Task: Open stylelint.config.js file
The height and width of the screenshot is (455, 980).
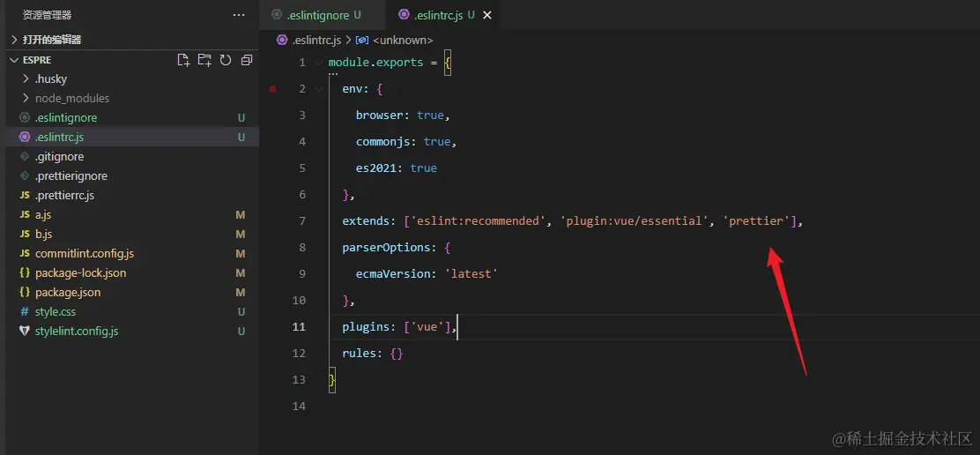Action: [x=77, y=331]
